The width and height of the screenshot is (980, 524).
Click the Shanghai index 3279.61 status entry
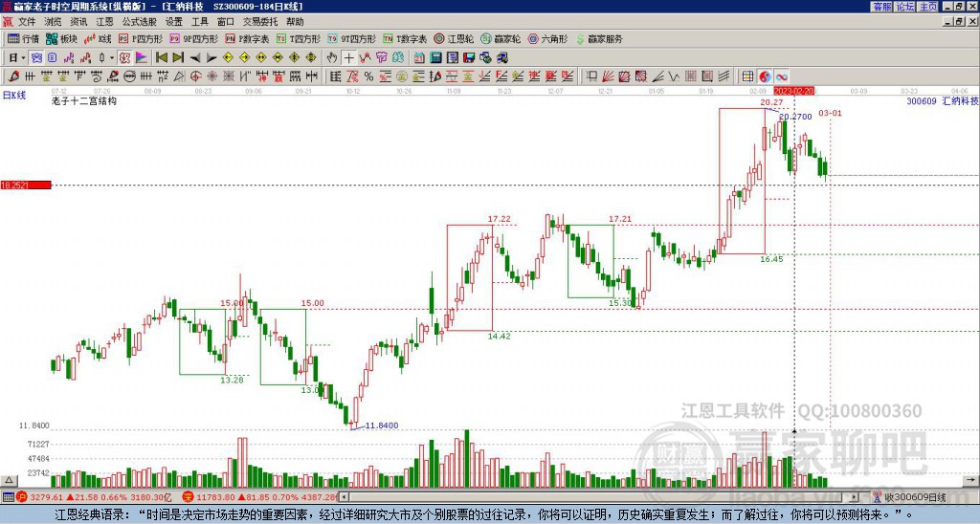(94, 497)
